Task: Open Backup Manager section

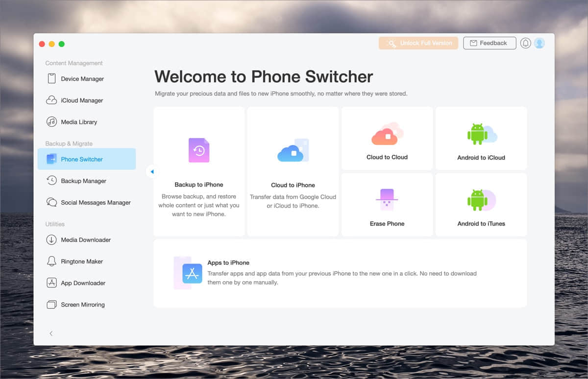Action: click(x=87, y=181)
